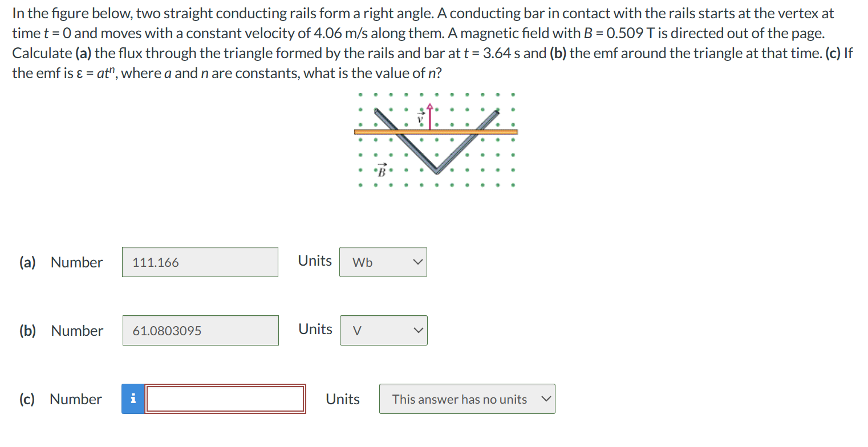Click the label (b) Number
Image resolution: width=868 pixels, height=447 pixels.
[62, 331]
